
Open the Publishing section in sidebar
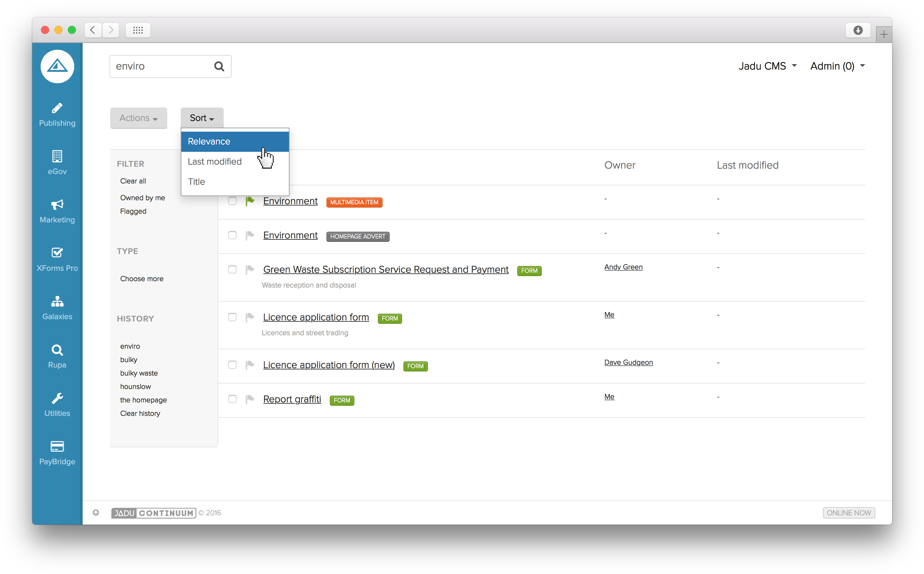pos(57,115)
